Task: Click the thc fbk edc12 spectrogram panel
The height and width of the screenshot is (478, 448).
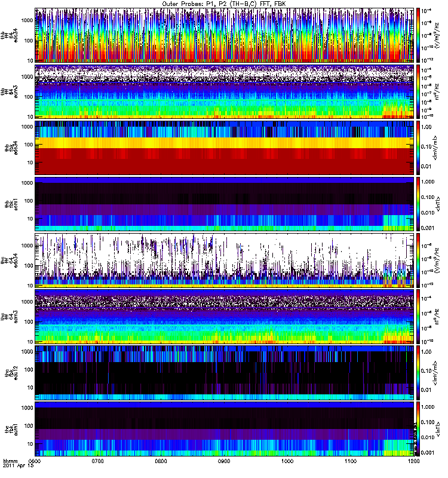Action: [225, 372]
